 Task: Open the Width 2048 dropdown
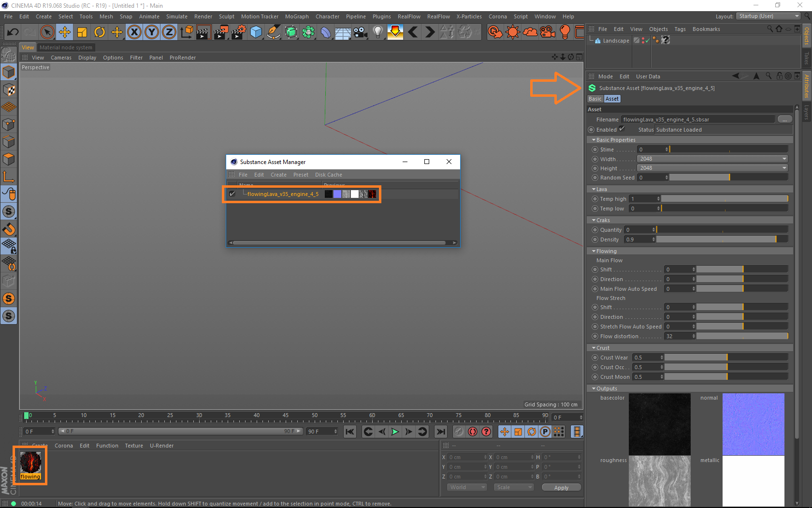coord(713,159)
